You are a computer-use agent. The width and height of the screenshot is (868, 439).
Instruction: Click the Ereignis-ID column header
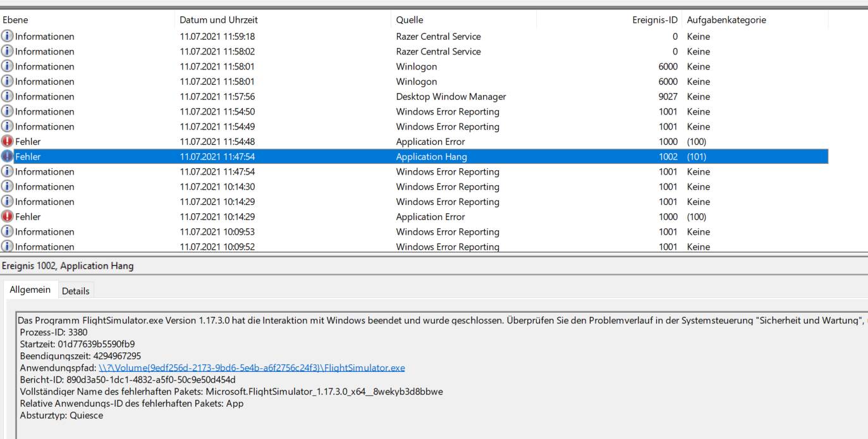[x=654, y=20]
